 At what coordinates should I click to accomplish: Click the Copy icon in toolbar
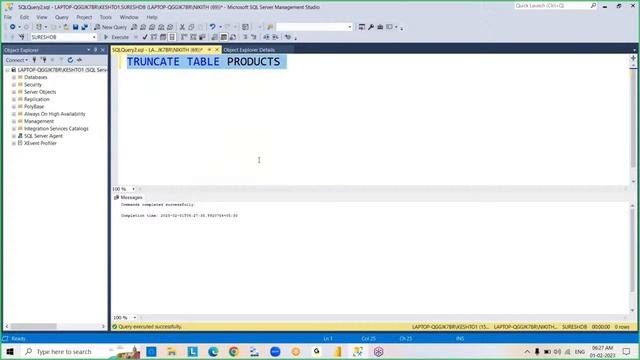coord(191,27)
